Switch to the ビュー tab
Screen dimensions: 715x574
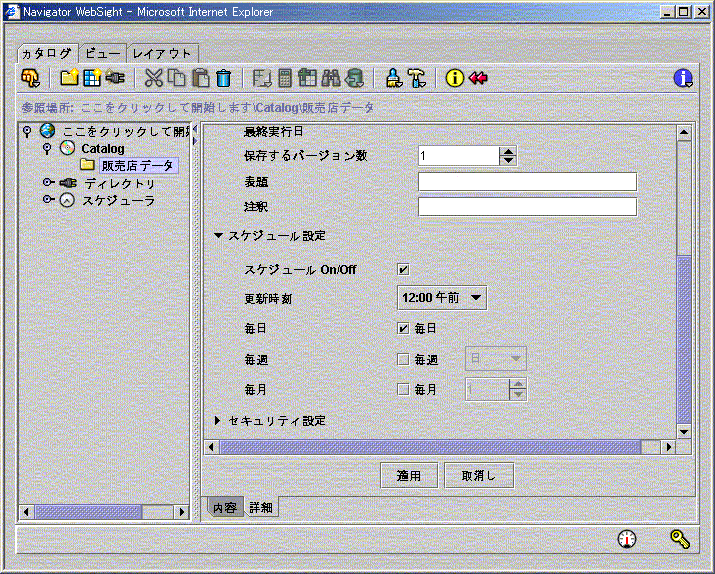(x=103, y=54)
